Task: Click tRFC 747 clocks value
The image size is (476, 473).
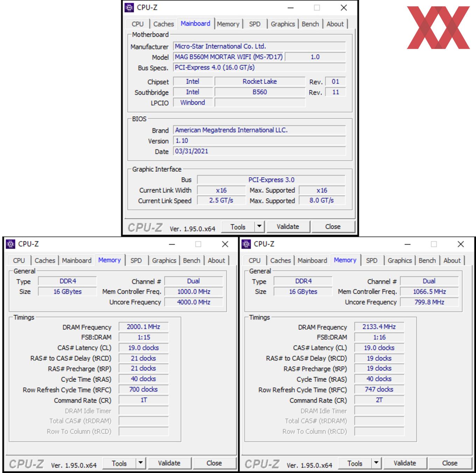Action: 379,389
